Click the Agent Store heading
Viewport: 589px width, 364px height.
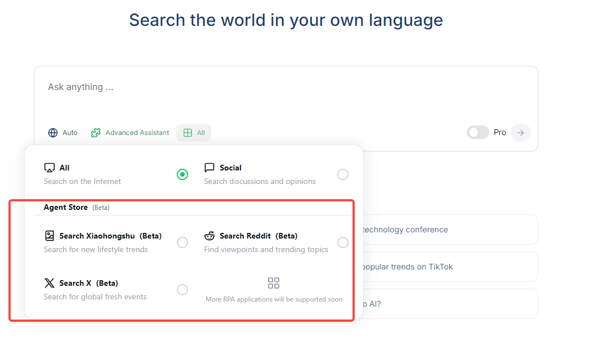[66, 208]
